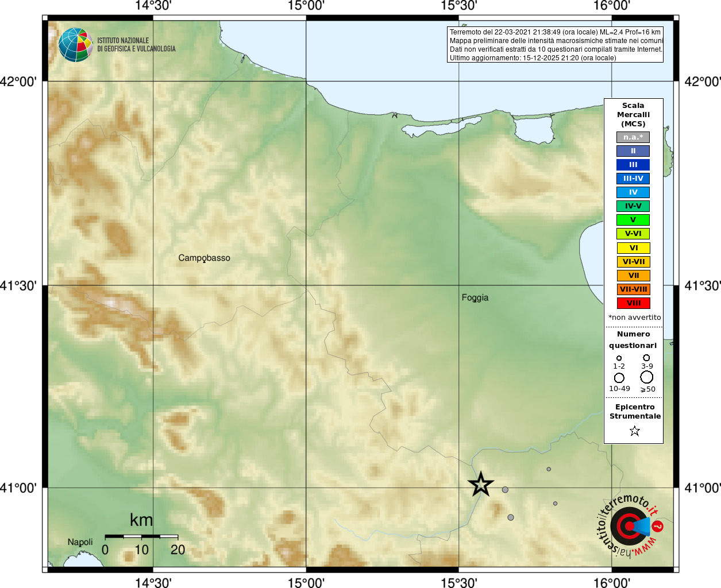Click the 1-2 questionnaires circle in legend
The image size is (721, 588).
619,358
